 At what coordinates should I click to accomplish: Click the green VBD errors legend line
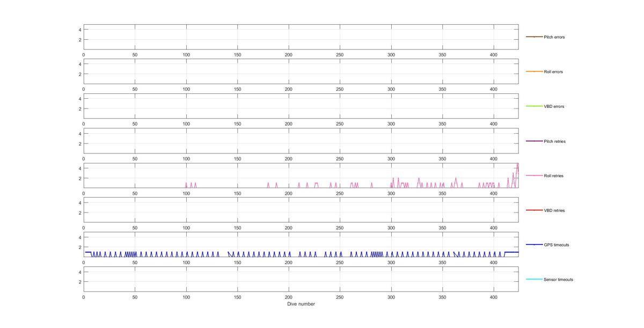(534, 106)
